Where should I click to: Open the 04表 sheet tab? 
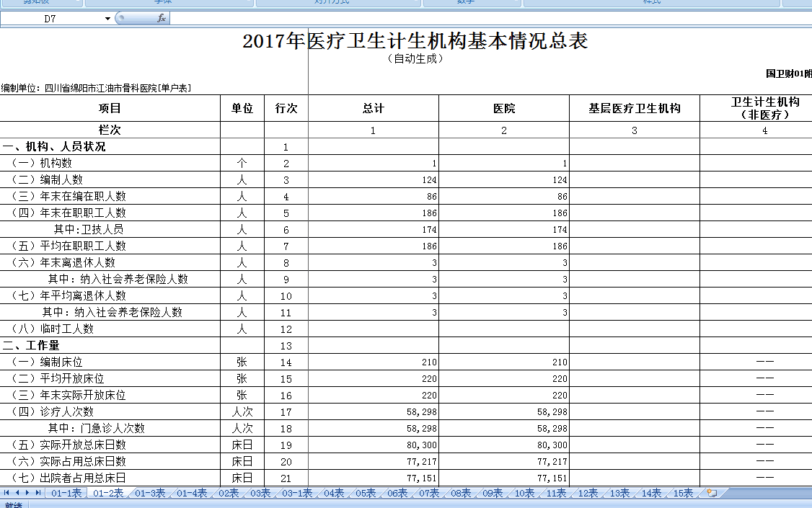coord(334,493)
